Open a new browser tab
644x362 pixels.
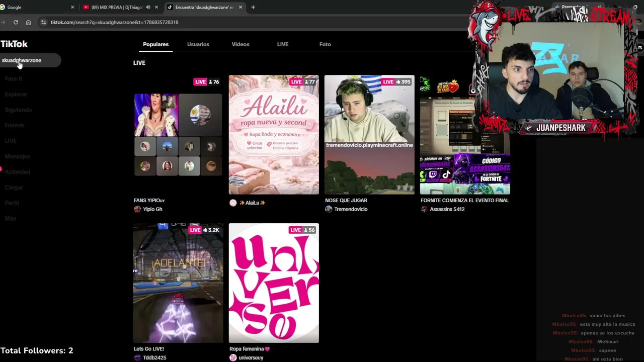(253, 7)
